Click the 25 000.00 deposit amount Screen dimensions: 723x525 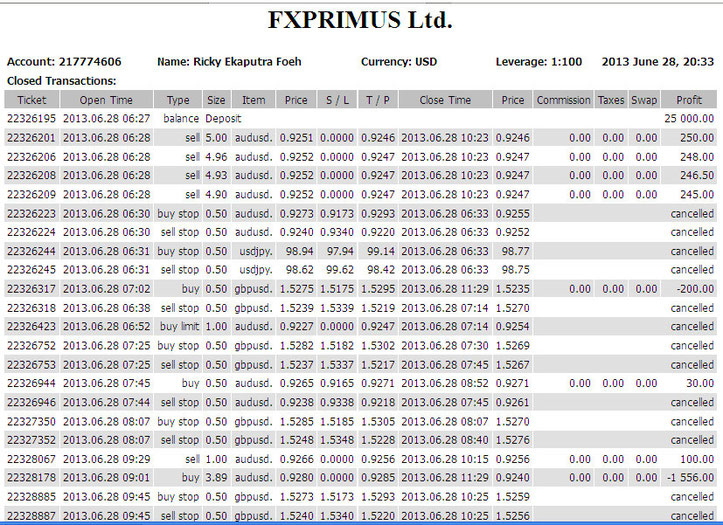coord(689,119)
